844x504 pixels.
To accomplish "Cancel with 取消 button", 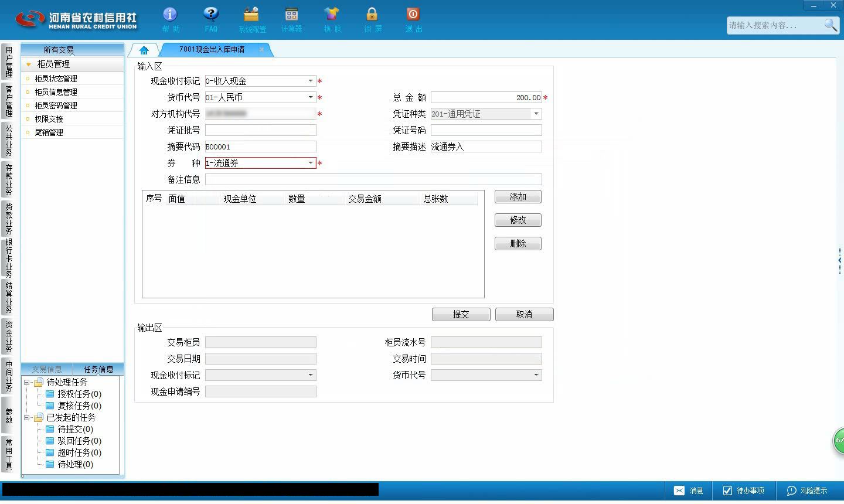I will tap(525, 315).
